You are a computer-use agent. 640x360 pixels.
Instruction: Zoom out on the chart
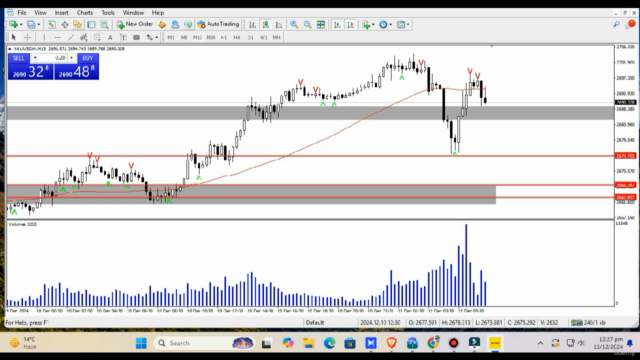[x=307, y=24]
